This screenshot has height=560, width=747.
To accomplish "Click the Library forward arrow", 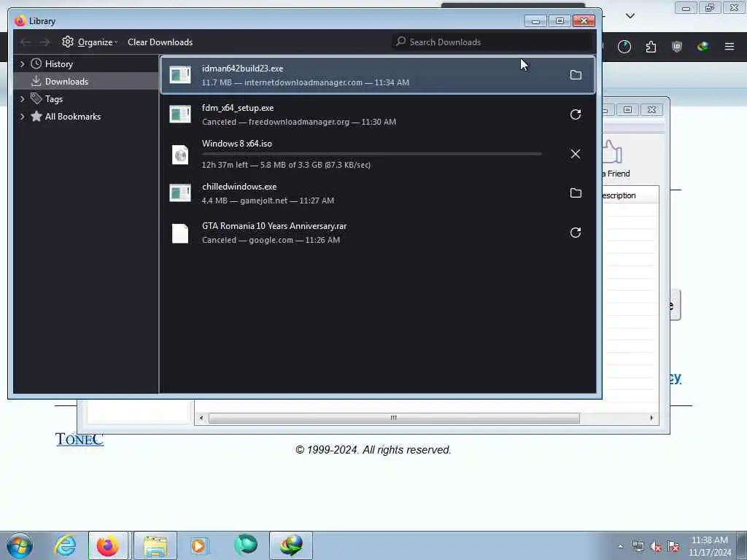I will pyautogui.click(x=44, y=42).
